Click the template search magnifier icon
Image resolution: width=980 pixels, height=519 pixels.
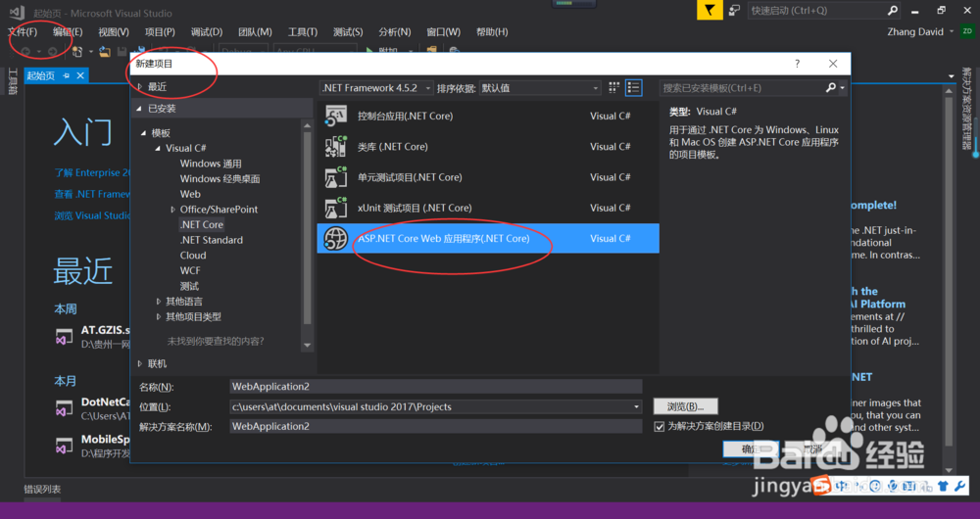831,88
